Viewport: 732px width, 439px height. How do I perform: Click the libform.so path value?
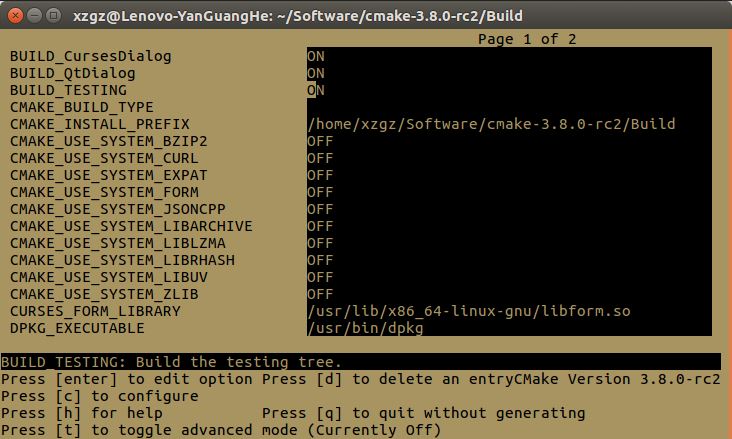tap(469, 311)
